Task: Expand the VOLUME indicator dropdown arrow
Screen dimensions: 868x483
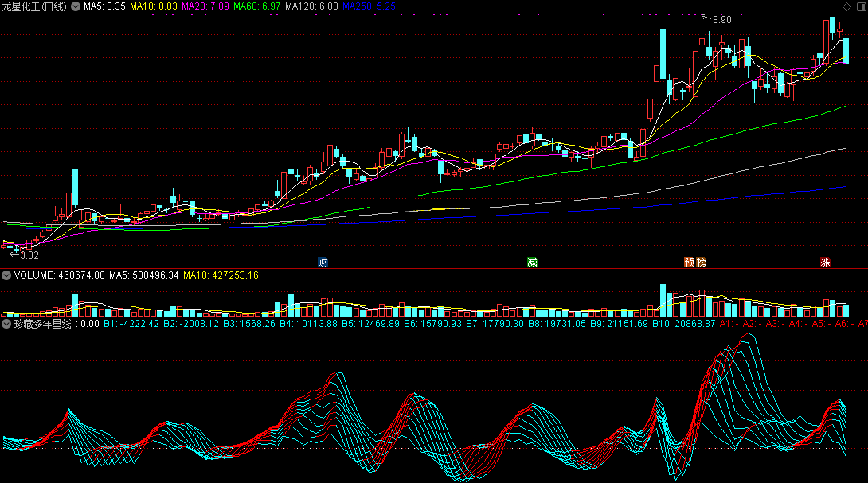Action: click(6, 275)
